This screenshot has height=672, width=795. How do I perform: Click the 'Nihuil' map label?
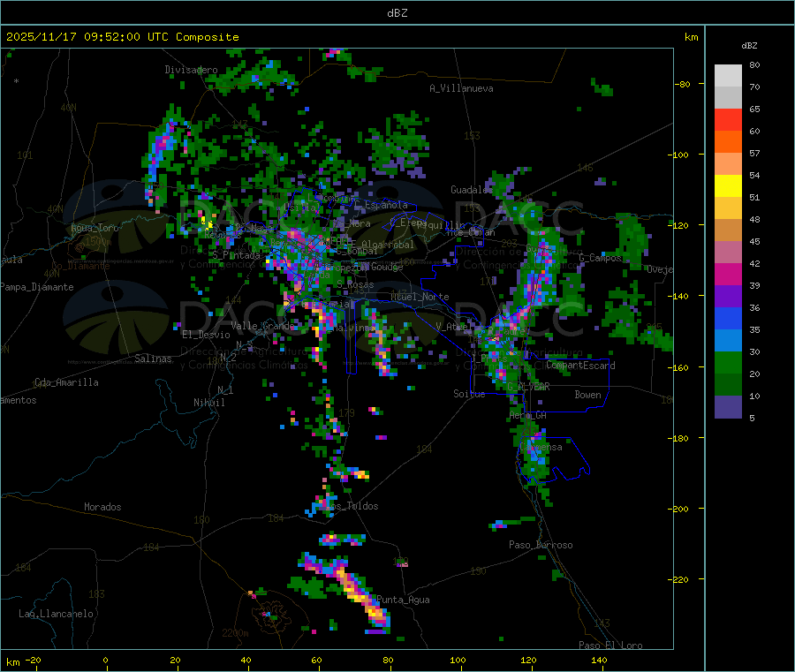click(x=209, y=403)
